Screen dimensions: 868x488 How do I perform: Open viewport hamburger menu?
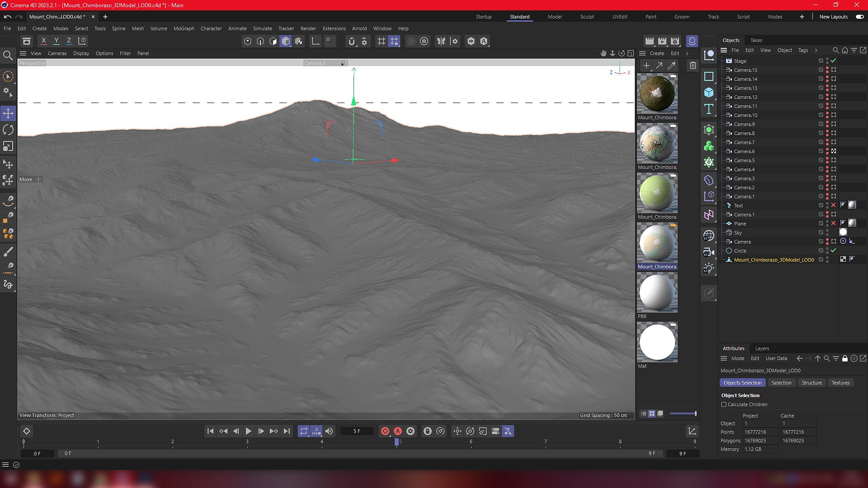tap(23, 53)
